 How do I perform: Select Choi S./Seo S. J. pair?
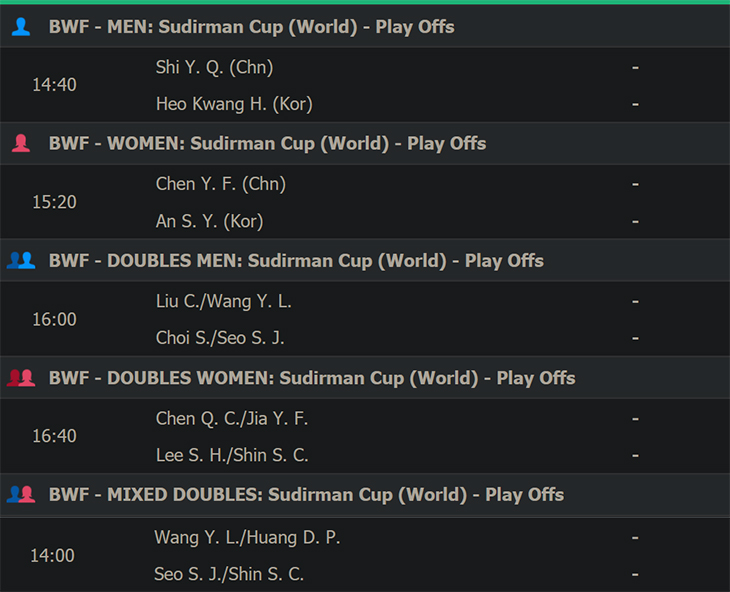(220, 338)
